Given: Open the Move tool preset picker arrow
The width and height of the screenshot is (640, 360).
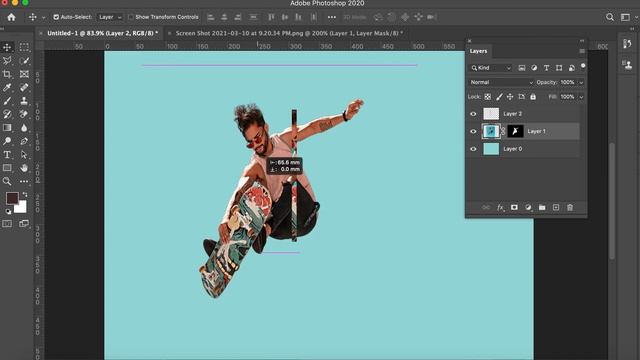Looking at the screenshot, I should pos(43,17).
